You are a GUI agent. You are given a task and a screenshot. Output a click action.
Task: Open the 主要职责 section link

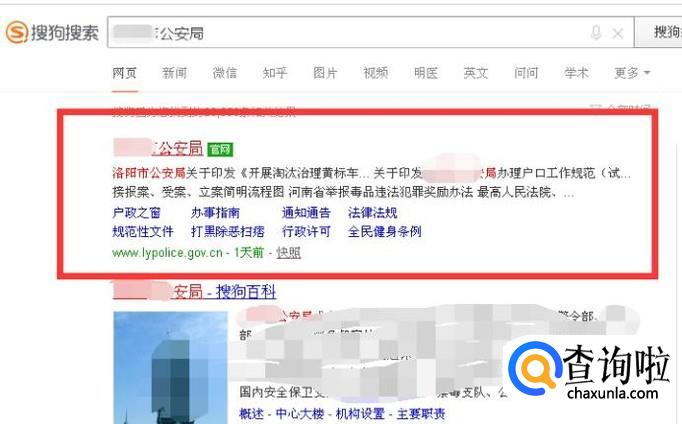pyautogui.click(x=421, y=414)
